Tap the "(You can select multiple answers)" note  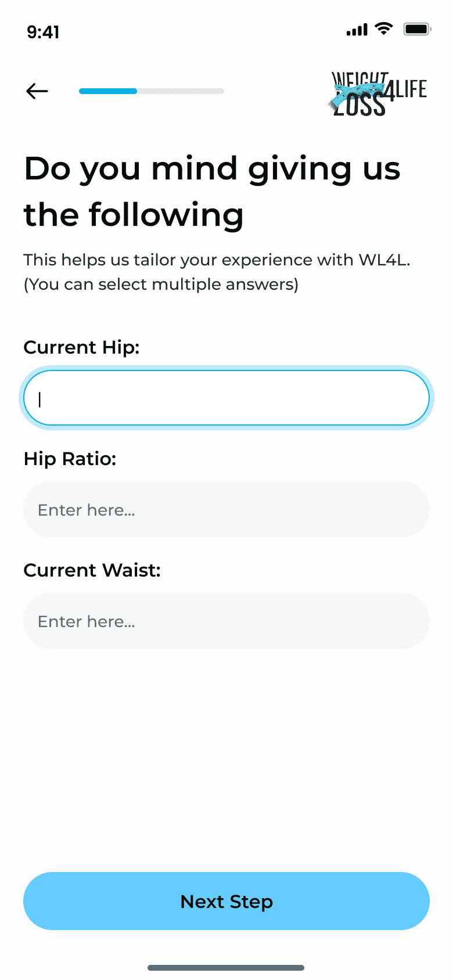161,284
